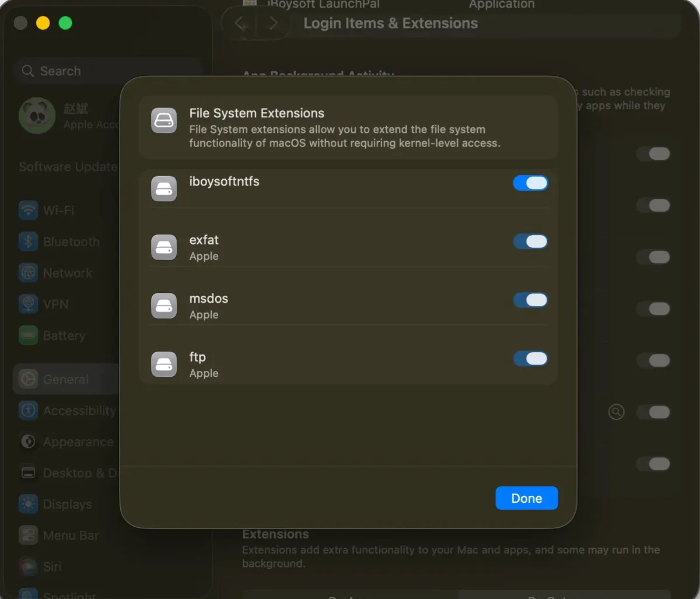Click the yellow minimize window button
This screenshot has height=599, width=700.
coord(43,23)
